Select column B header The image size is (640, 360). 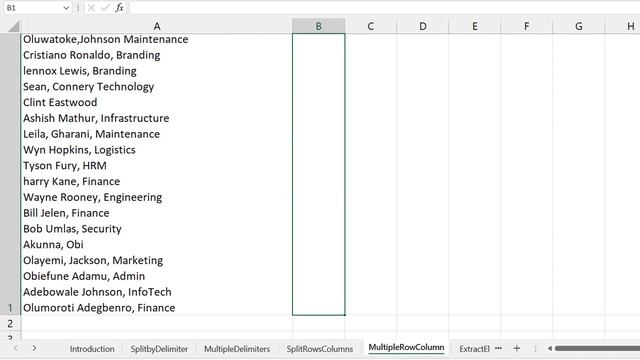pos(318,26)
